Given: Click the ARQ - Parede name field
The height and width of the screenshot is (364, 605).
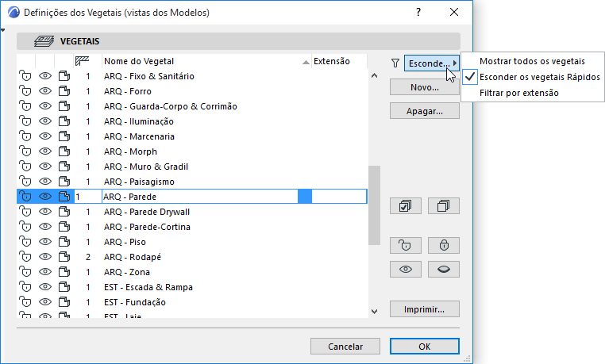Looking at the screenshot, I should [198, 197].
